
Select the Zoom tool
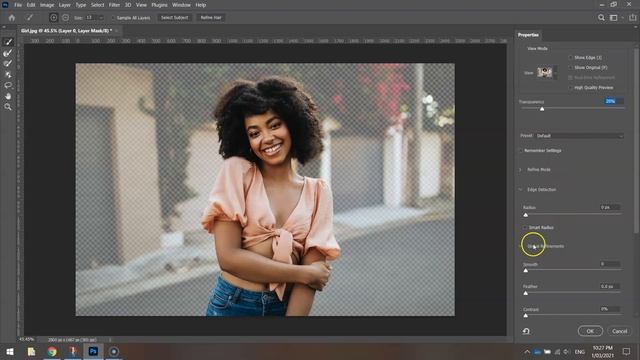[8, 107]
